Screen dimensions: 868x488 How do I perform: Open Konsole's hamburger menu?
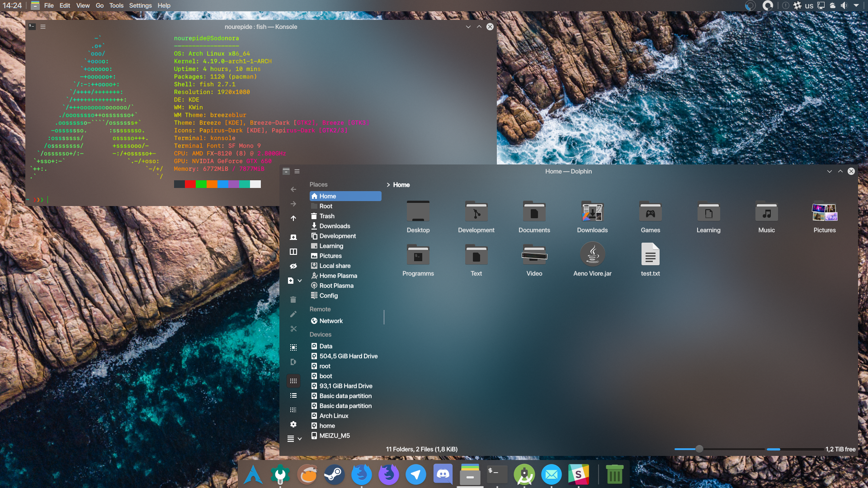pyautogui.click(x=43, y=27)
